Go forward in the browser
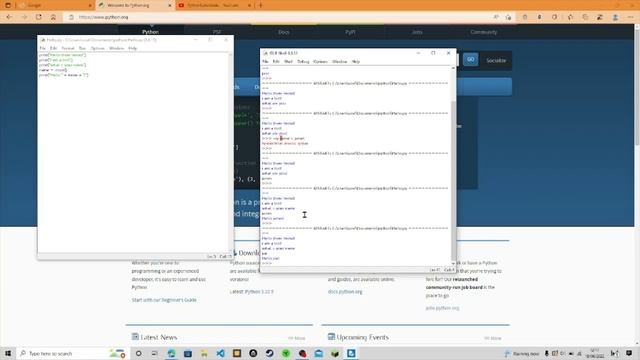Screen dimensions: 640x360 [x=24, y=17]
